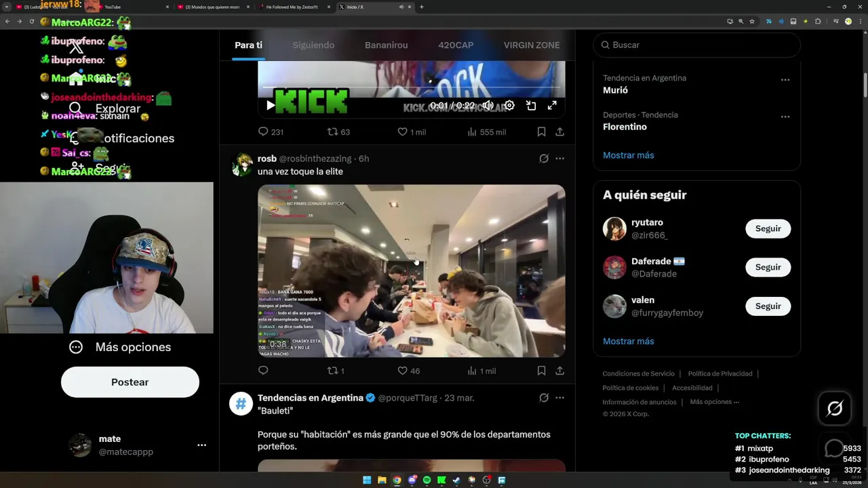Follow valen

(768, 306)
